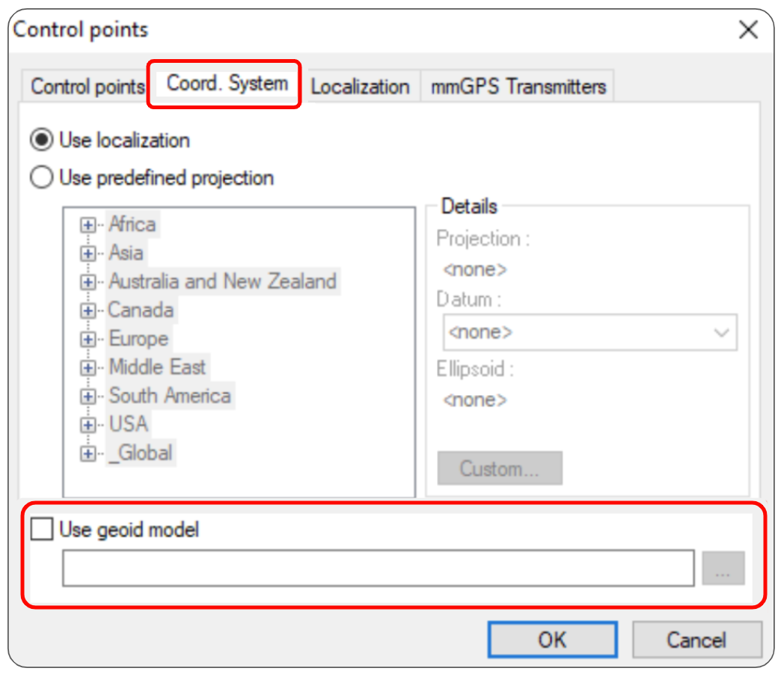Screen dimensions: 784x677
Task: Click the geoid model path field
Action: click(378, 568)
